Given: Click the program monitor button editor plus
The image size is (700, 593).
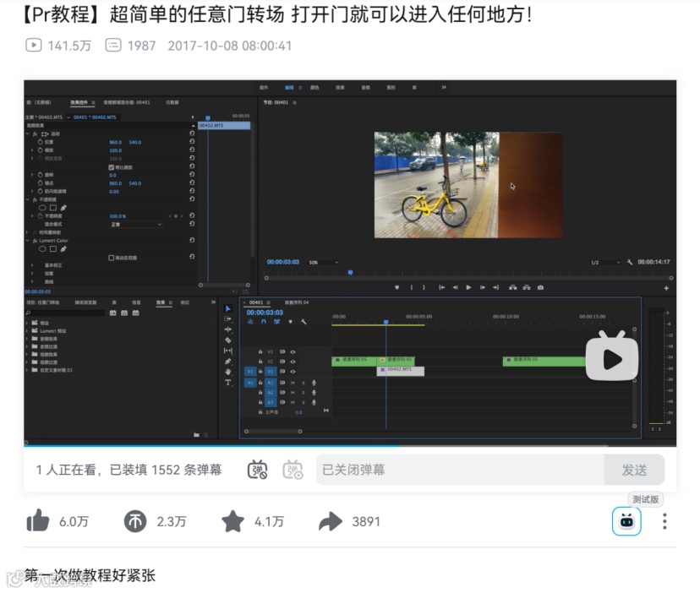Looking at the screenshot, I should point(666,288).
